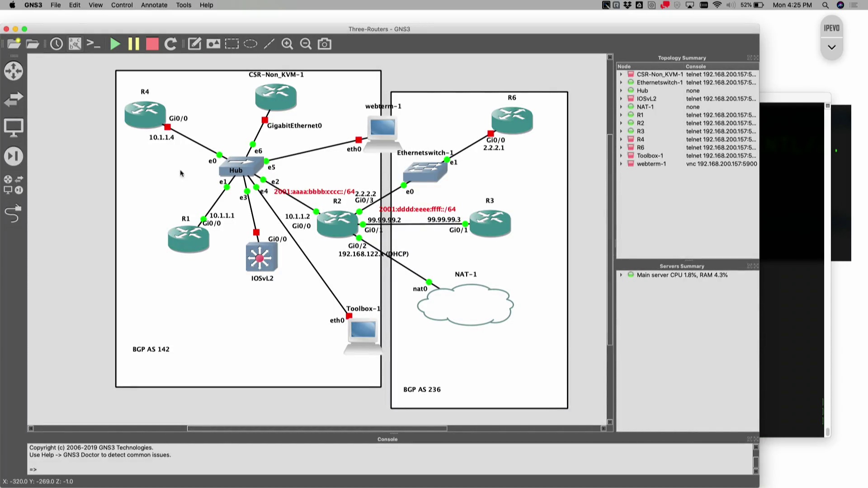Browse end devices monitor icon
Viewport: 868px width, 488px height.
click(x=14, y=128)
